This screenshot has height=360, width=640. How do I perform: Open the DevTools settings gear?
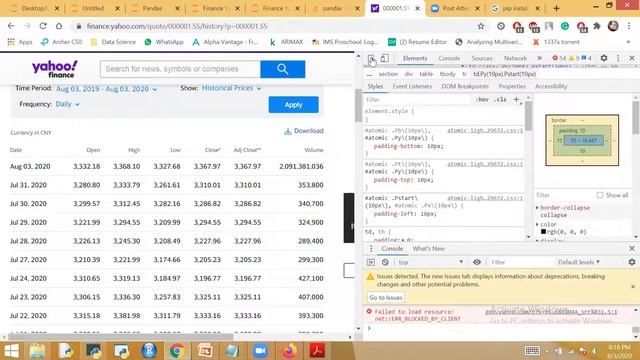click(604, 58)
